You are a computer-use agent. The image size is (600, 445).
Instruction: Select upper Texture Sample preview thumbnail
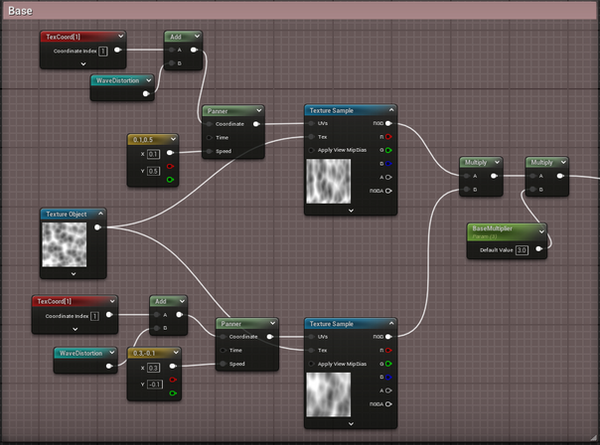click(x=329, y=181)
